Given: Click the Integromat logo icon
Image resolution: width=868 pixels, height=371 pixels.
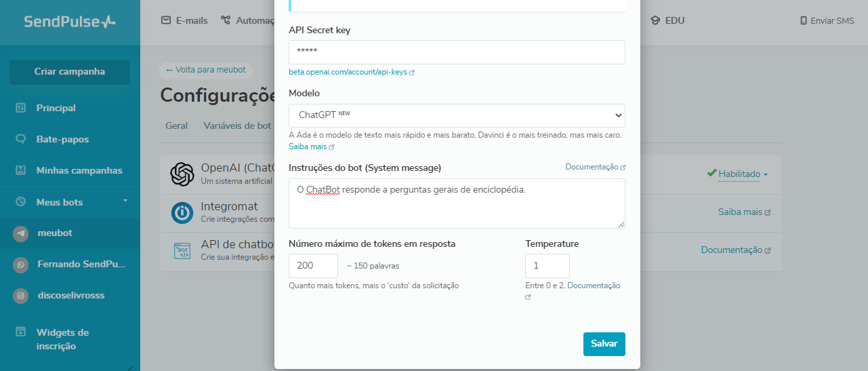Looking at the screenshot, I should coord(182,212).
